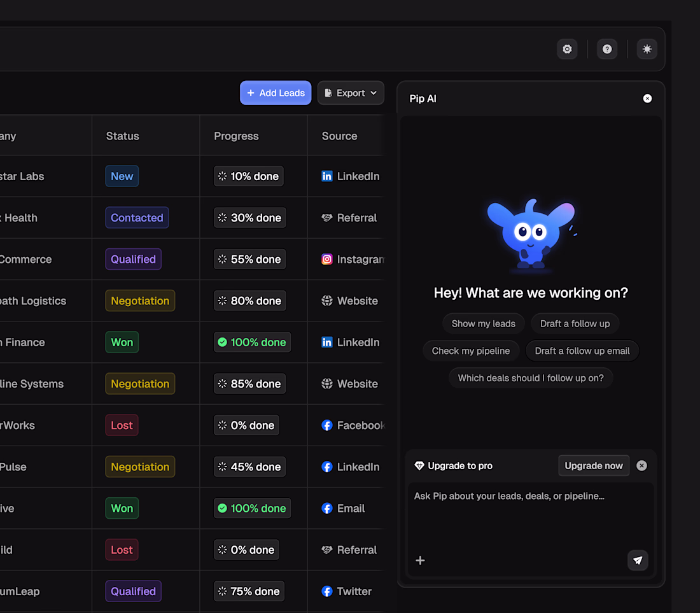Click the icon beside Twitter source
This screenshot has width=700, height=613.
tap(327, 591)
